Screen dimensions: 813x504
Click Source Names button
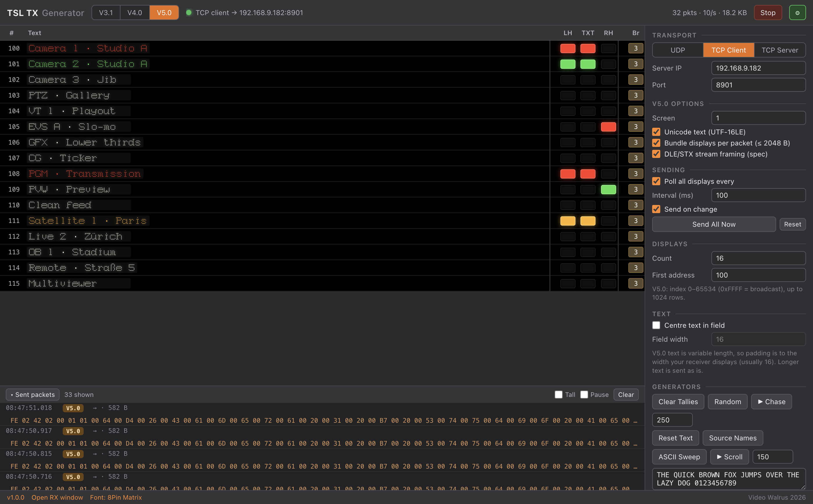tap(733, 438)
